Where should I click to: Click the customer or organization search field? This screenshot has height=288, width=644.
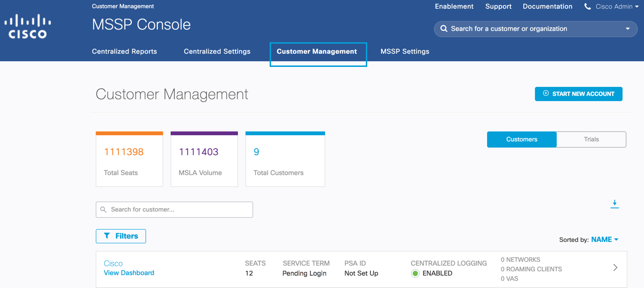(535, 29)
